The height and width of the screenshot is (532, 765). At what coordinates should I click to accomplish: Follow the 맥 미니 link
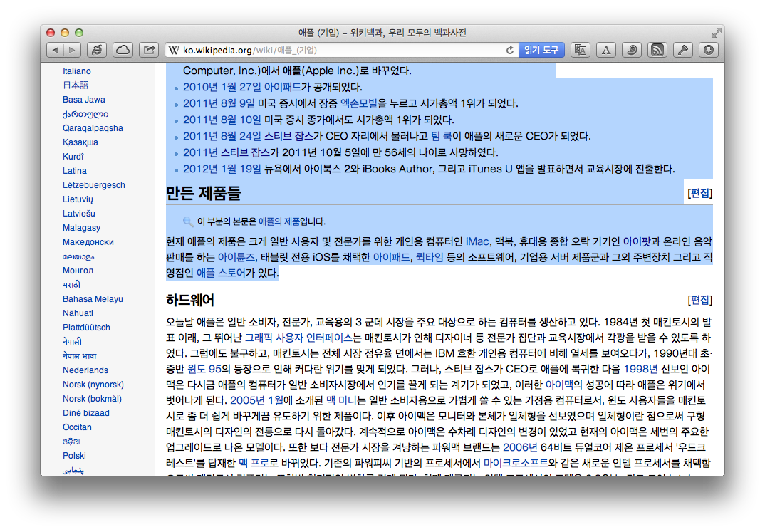click(341, 400)
